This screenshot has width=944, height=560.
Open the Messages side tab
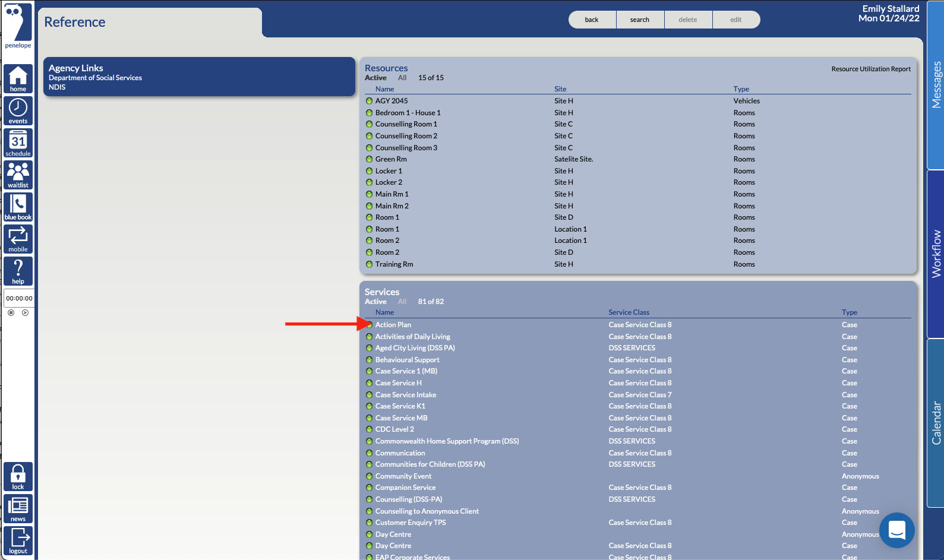[x=936, y=85]
